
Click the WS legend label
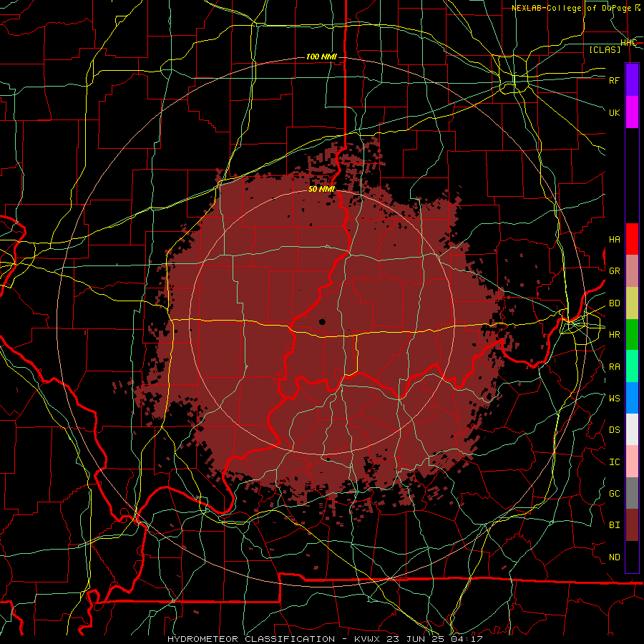[614, 399]
